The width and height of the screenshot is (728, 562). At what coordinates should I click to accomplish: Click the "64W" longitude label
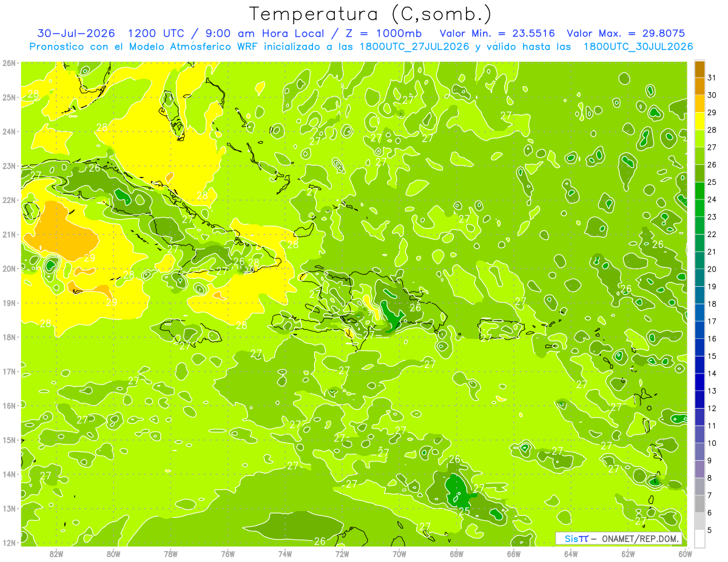tap(571, 554)
